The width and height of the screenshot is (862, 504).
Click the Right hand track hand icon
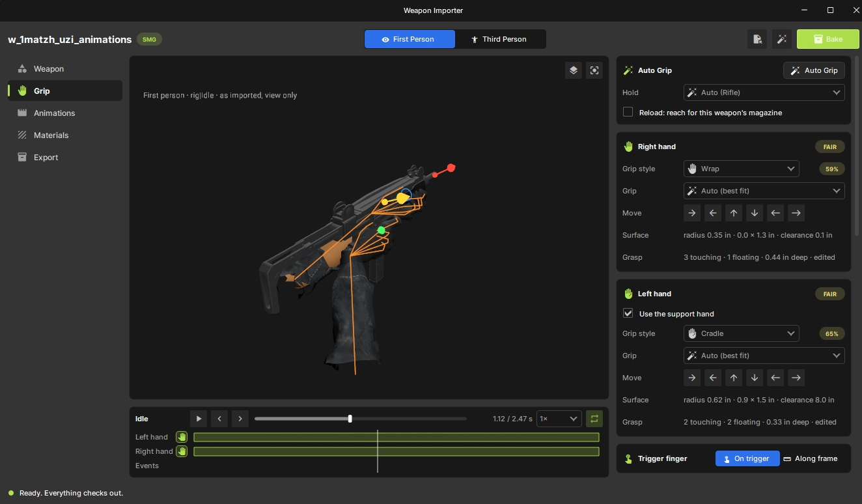tap(182, 451)
